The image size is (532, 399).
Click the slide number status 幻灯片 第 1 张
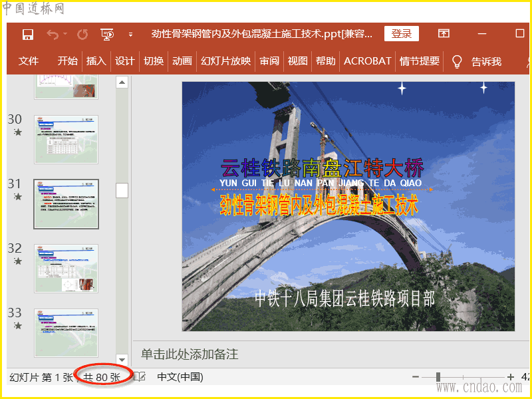coord(41,377)
